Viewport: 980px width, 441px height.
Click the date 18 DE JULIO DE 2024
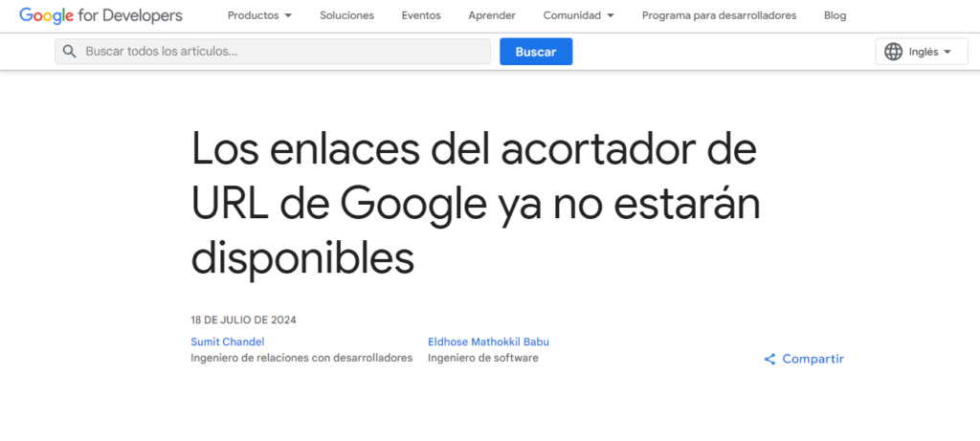244,320
